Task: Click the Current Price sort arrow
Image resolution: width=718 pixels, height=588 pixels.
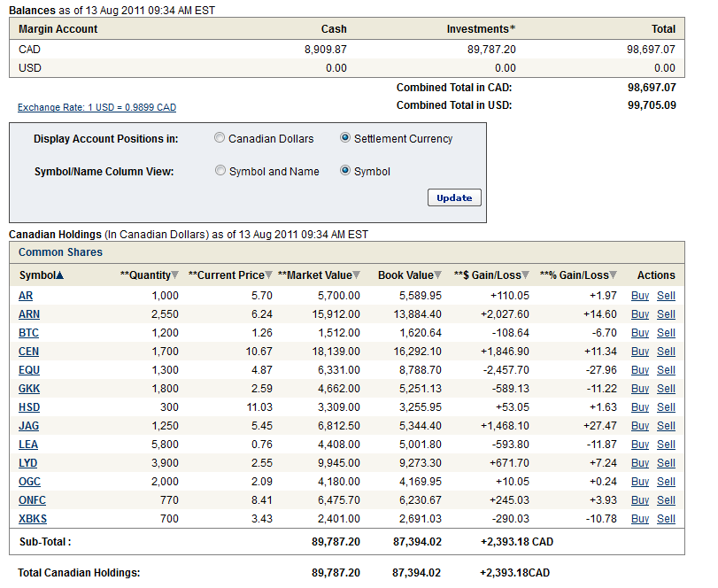Action: (x=269, y=275)
